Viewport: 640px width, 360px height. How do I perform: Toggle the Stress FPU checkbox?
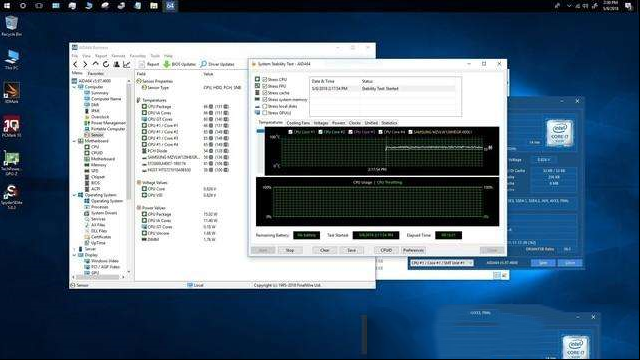[265, 86]
